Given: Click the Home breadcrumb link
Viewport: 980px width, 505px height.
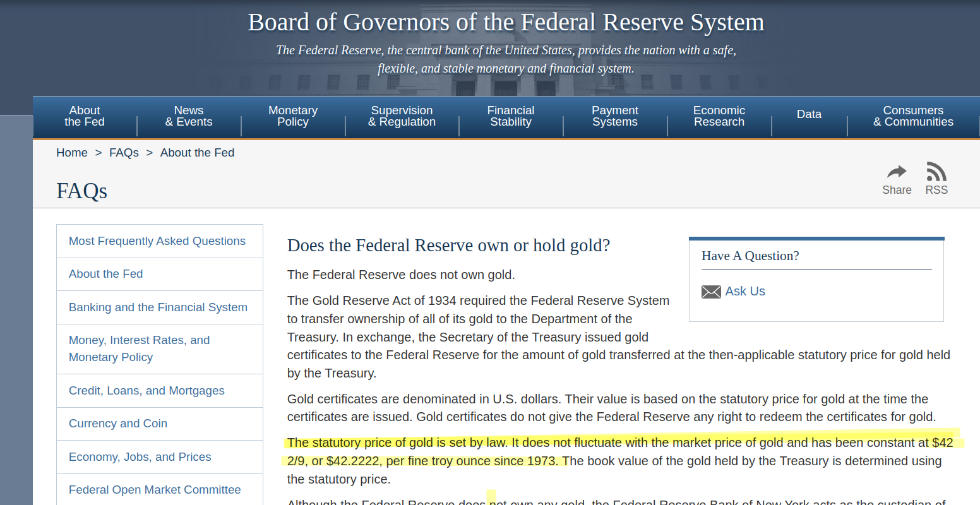Looking at the screenshot, I should tap(72, 153).
